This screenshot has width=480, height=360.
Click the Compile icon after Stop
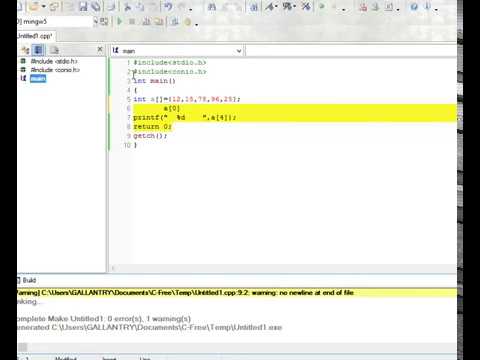pyautogui.click(x=146, y=22)
